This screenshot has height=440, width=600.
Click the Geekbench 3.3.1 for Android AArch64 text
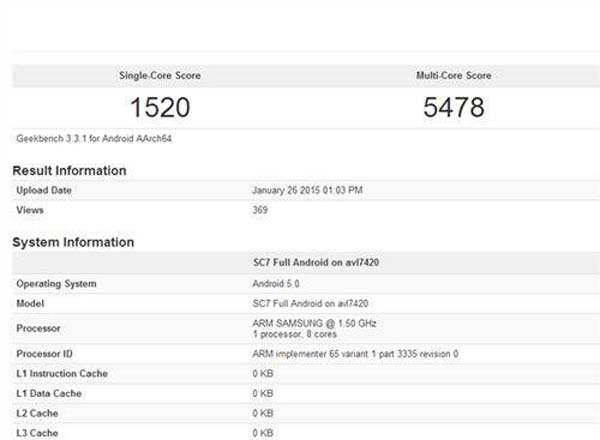[x=94, y=139]
